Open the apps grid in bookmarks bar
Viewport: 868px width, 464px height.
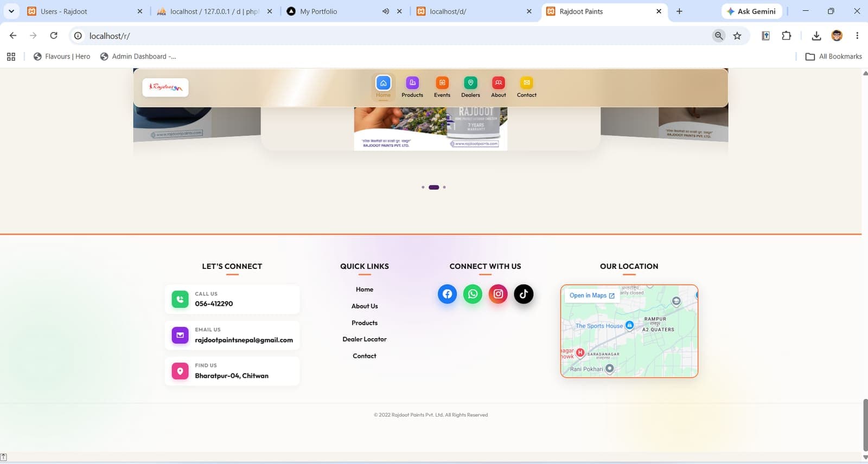pyautogui.click(x=11, y=56)
